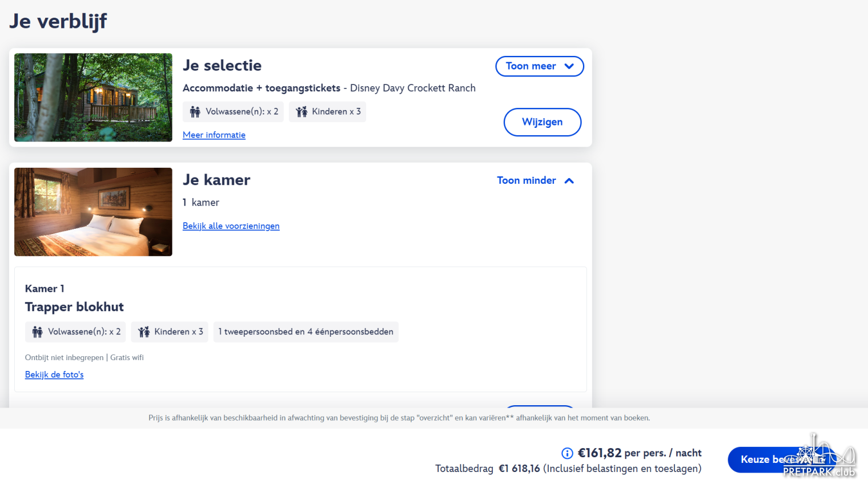Click the price info icon beside €161,82
Screen dimensions: 868x488
coord(567,453)
